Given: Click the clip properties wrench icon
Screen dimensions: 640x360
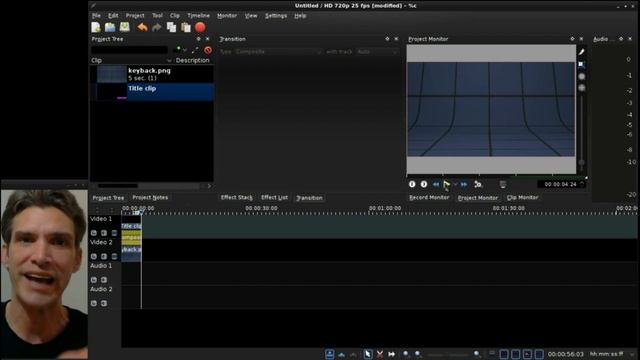Looking at the screenshot, I should point(195,50).
